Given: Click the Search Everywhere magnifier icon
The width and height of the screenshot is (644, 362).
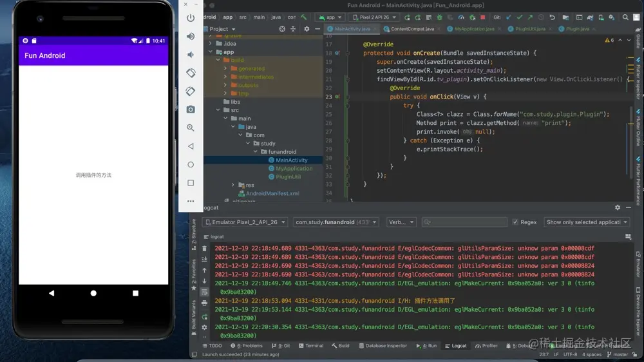Looking at the screenshot, I should [625, 17].
